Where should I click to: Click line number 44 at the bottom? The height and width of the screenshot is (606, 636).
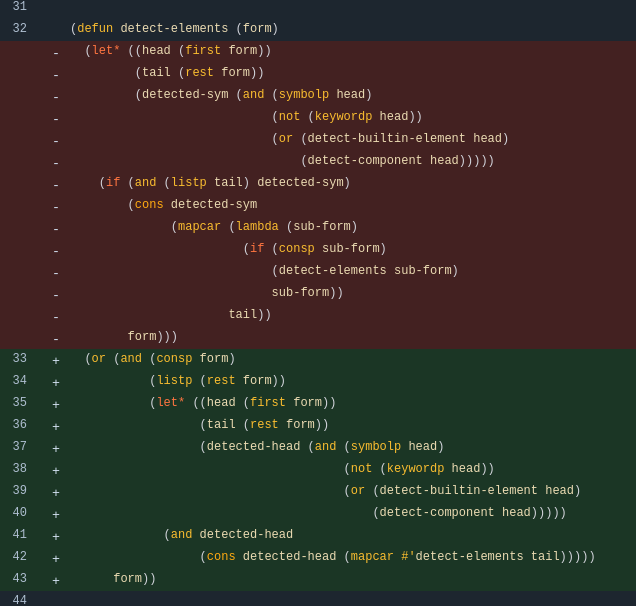pos(20,600)
